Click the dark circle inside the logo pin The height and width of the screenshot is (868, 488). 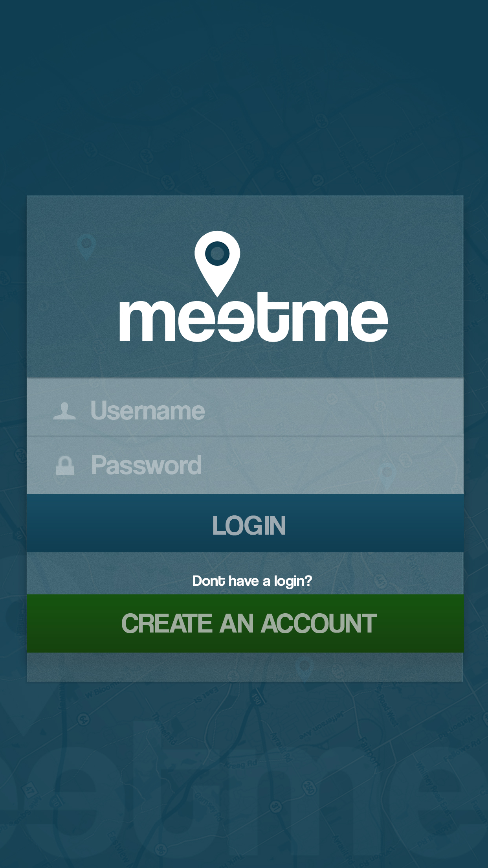(x=217, y=253)
